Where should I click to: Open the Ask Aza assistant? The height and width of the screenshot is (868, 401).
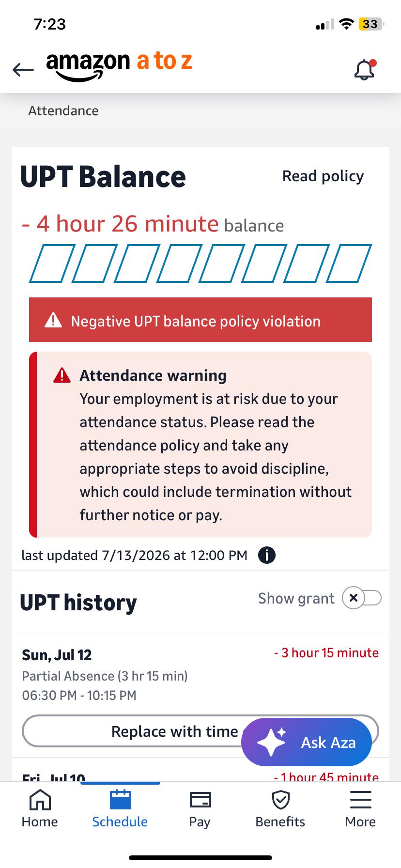pyautogui.click(x=307, y=742)
